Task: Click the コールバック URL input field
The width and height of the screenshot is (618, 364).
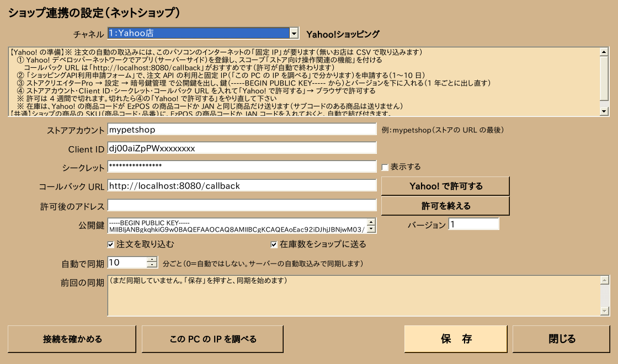Action: click(242, 185)
